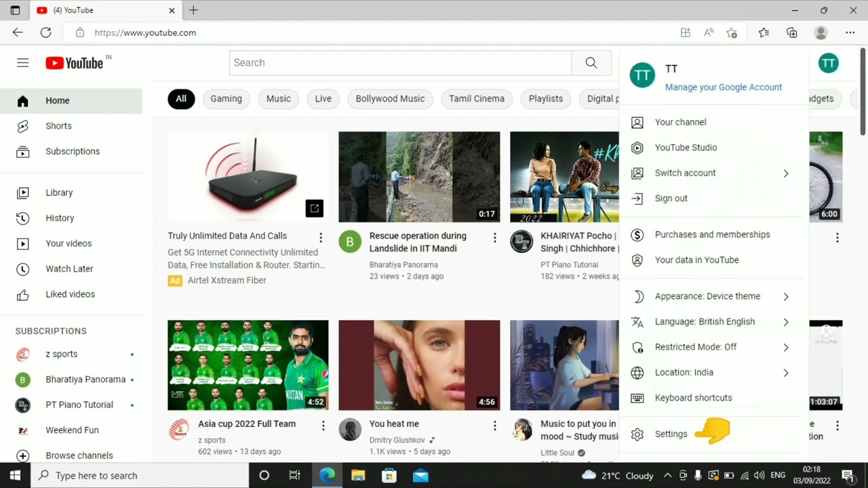Click the browser refresh button
The image size is (868, 488).
pos(45,33)
